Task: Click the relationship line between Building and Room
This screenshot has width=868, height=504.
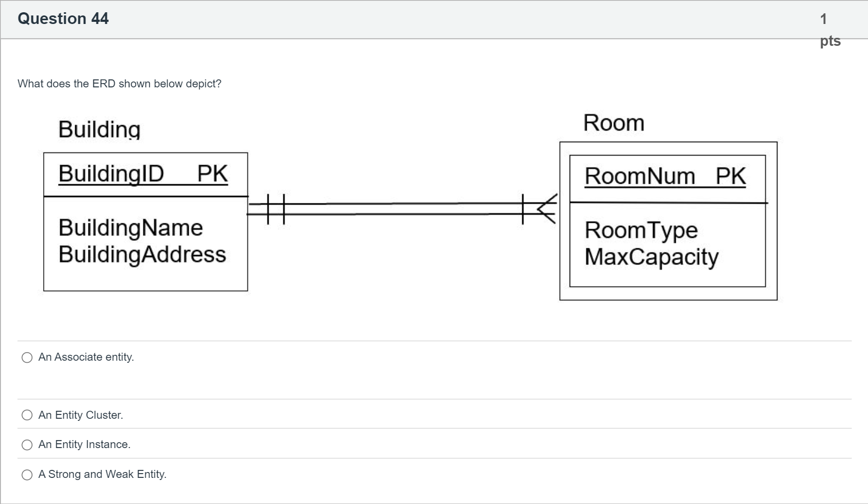Action: coord(400,208)
